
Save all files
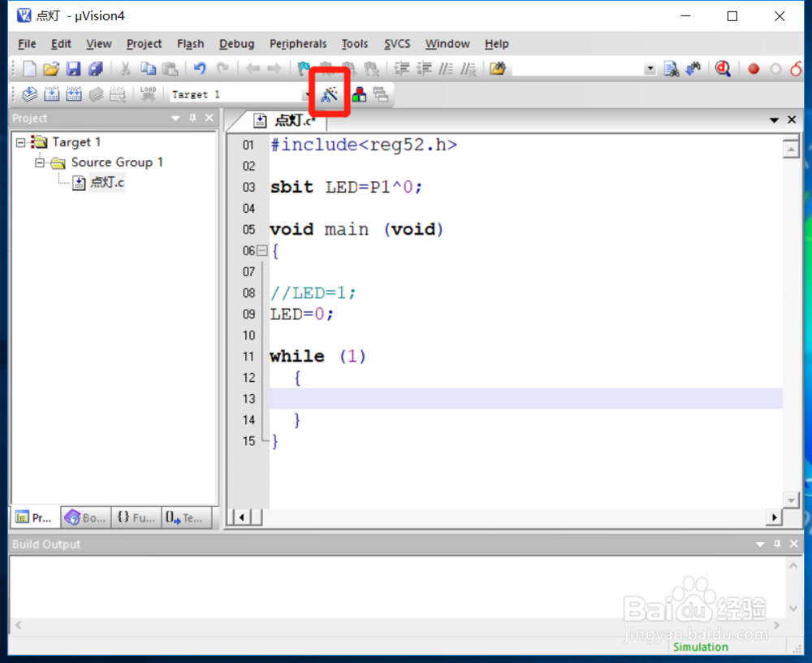(x=96, y=68)
